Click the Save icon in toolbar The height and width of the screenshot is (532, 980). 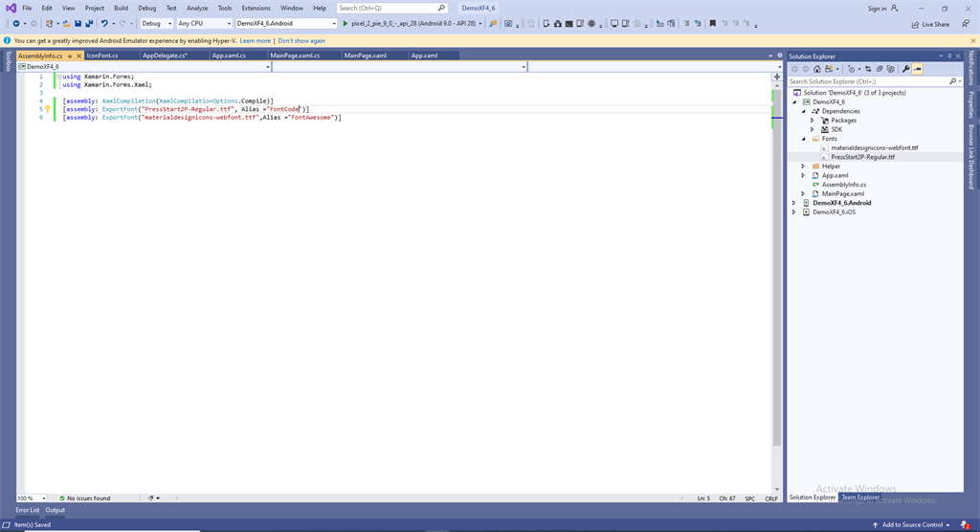coord(78,24)
